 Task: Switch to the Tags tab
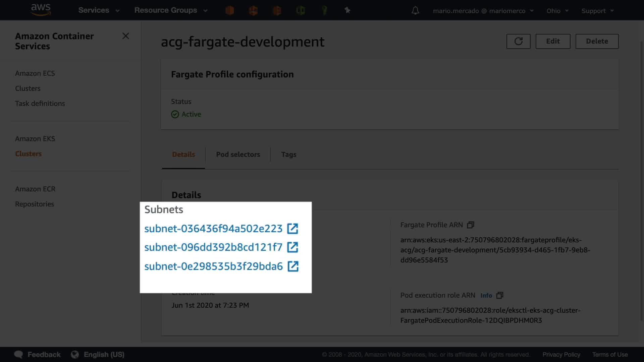click(288, 155)
